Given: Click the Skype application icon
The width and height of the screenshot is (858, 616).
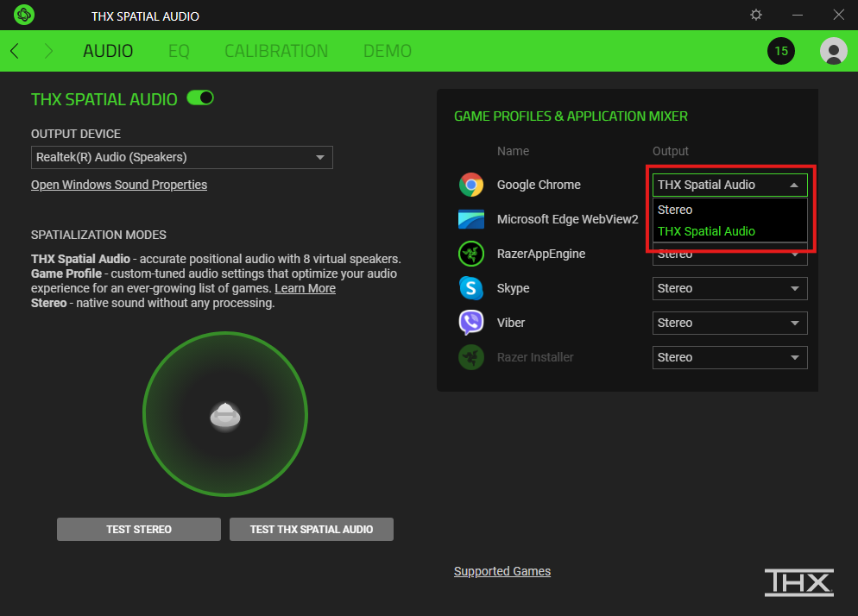Looking at the screenshot, I should pyautogui.click(x=471, y=287).
